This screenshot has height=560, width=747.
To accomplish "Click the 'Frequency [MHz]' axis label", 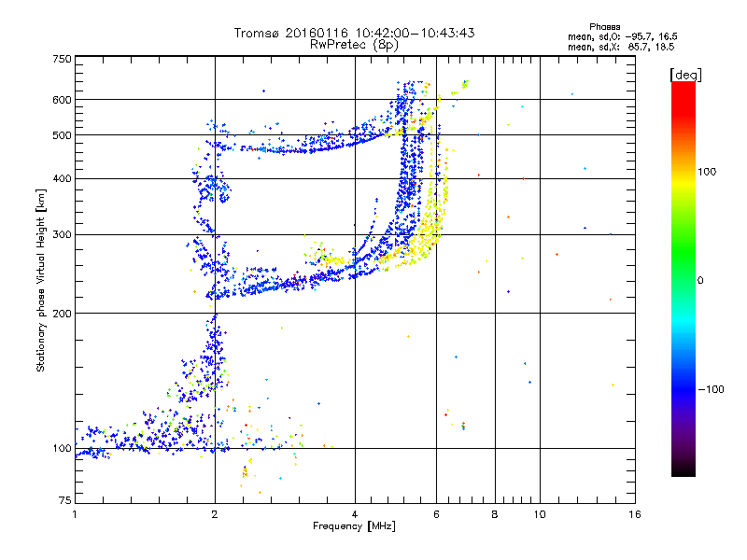I will point(354,526).
